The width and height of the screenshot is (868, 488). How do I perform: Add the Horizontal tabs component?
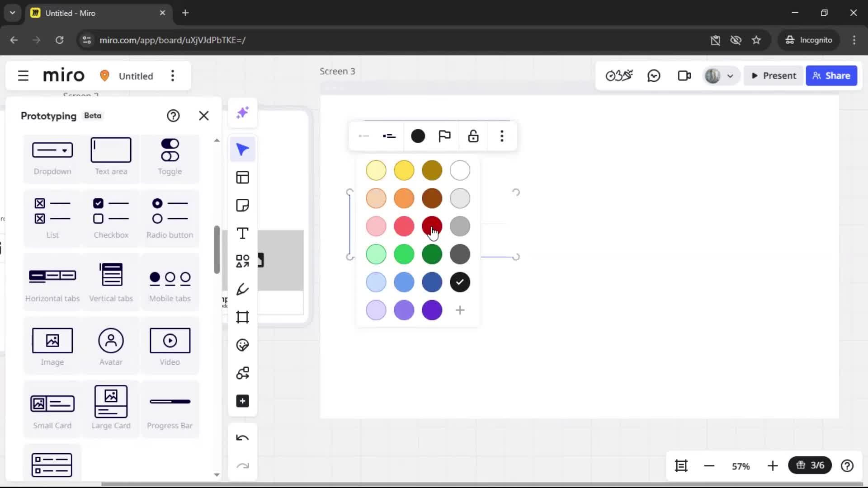tap(52, 282)
